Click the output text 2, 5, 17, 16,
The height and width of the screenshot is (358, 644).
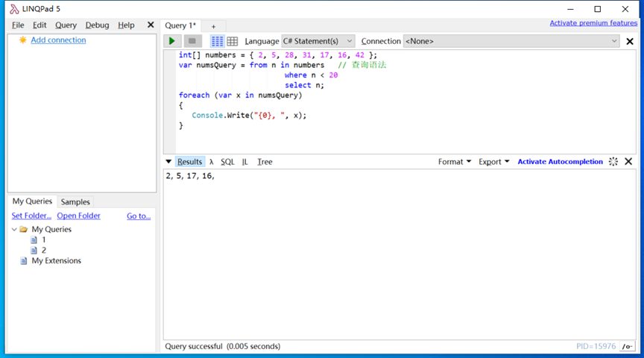click(190, 176)
